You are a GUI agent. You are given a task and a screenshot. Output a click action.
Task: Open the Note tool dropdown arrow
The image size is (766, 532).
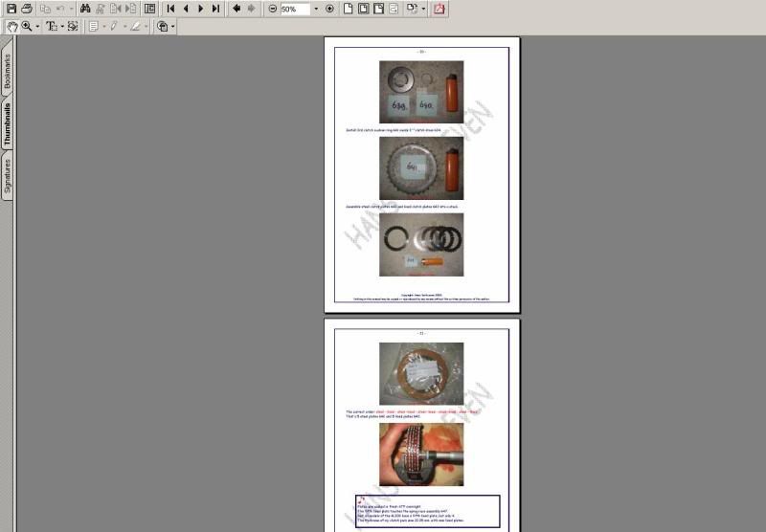104,27
